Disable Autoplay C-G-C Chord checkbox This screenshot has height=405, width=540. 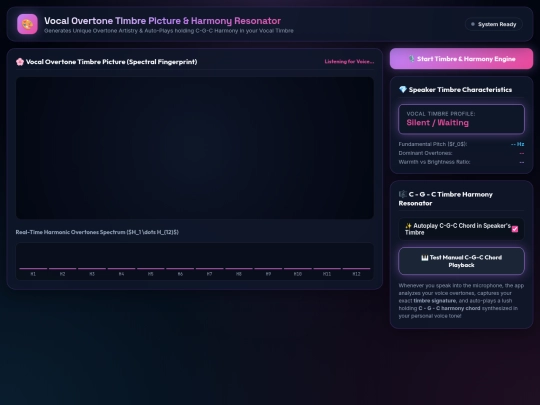pos(515,229)
